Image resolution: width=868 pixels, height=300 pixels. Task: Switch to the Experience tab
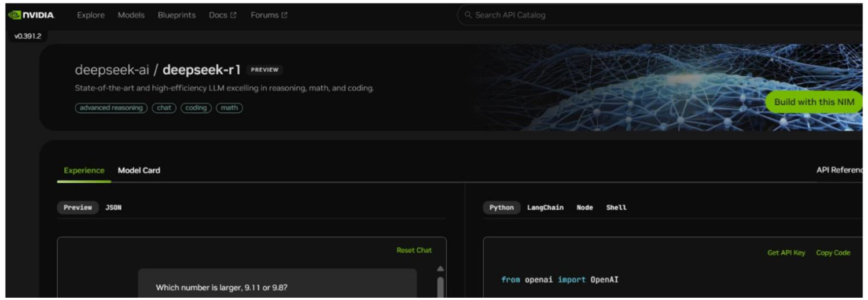84,171
